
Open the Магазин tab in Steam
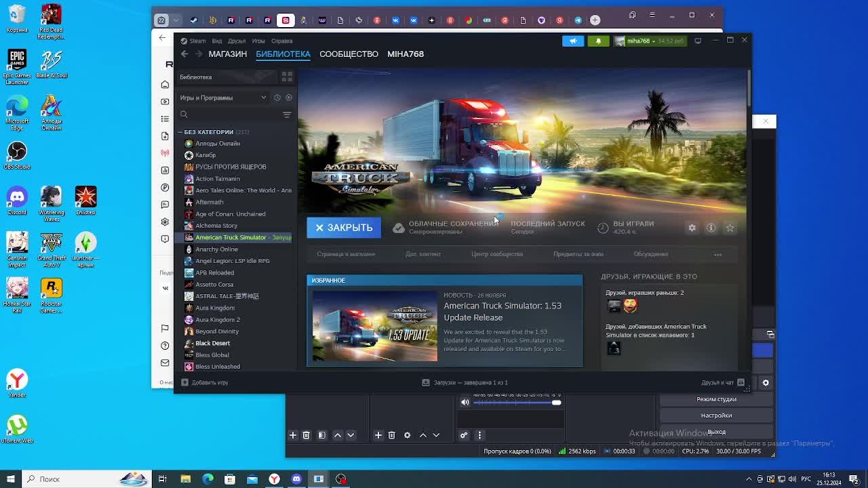[x=227, y=54]
